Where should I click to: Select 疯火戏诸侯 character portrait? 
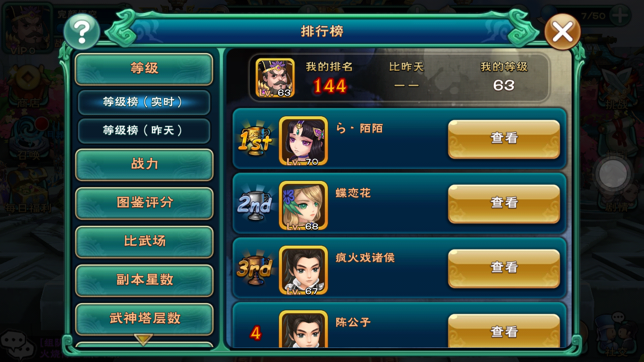(303, 270)
